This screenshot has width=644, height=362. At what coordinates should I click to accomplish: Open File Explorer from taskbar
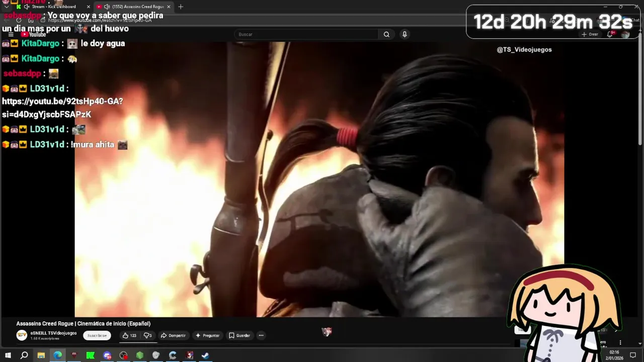[x=41, y=355]
